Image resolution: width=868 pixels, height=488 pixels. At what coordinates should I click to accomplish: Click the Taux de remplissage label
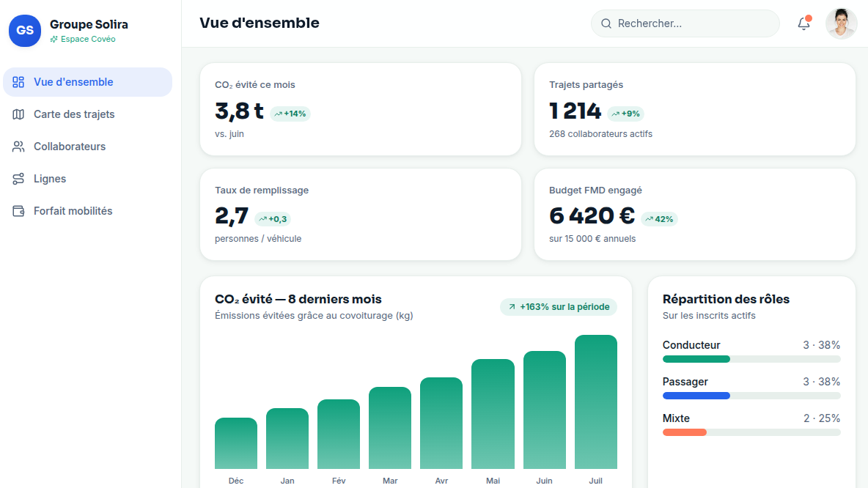coord(262,191)
